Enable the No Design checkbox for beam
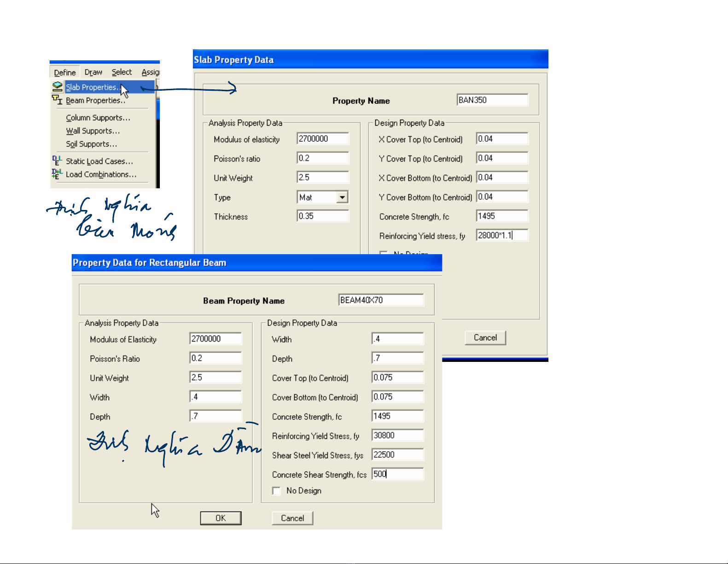This screenshot has width=728, height=564. 276,491
